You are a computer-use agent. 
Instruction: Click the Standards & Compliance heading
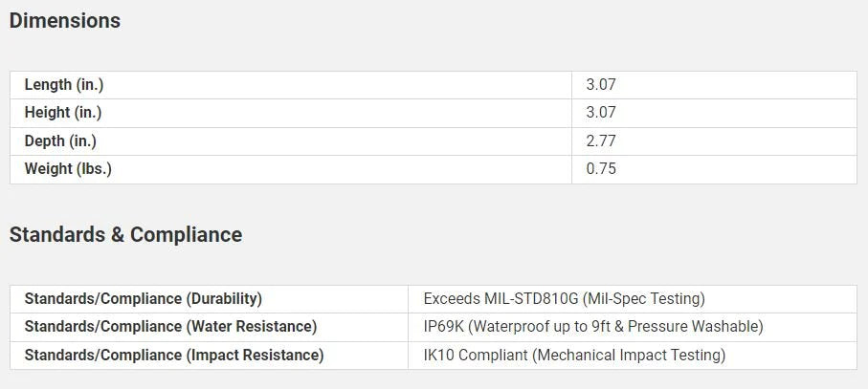tap(125, 235)
